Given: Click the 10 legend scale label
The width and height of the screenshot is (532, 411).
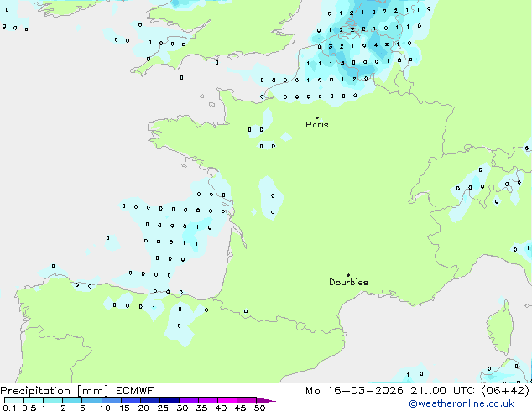Looking at the screenshot, I should click(105, 408).
